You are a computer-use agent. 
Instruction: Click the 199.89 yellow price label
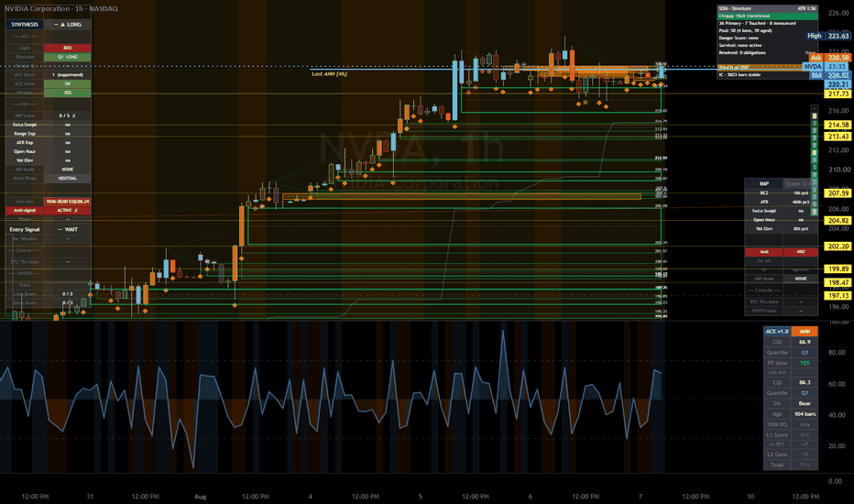(838, 268)
